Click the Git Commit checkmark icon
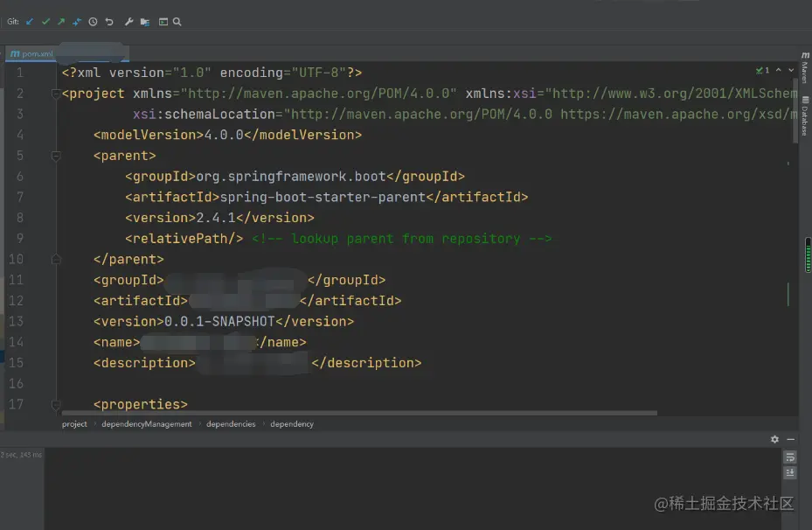Image resolution: width=812 pixels, height=530 pixels. click(45, 22)
